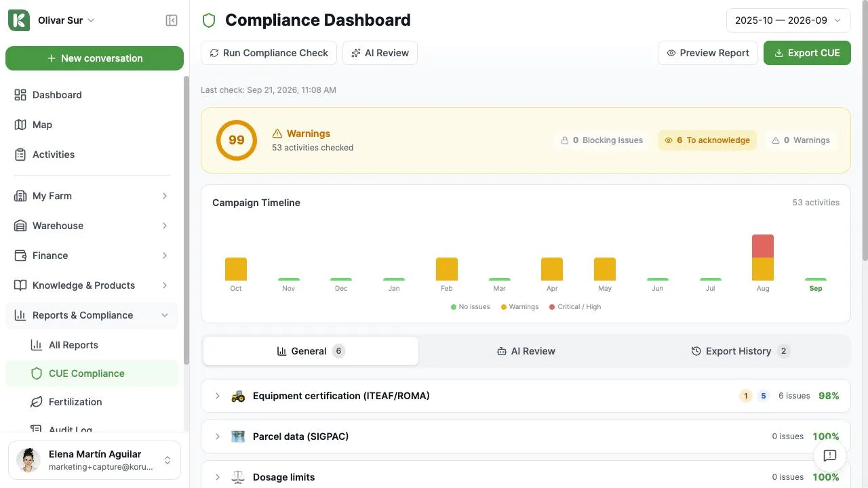Open Map in the sidebar
868x488 pixels.
(x=92, y=125)
